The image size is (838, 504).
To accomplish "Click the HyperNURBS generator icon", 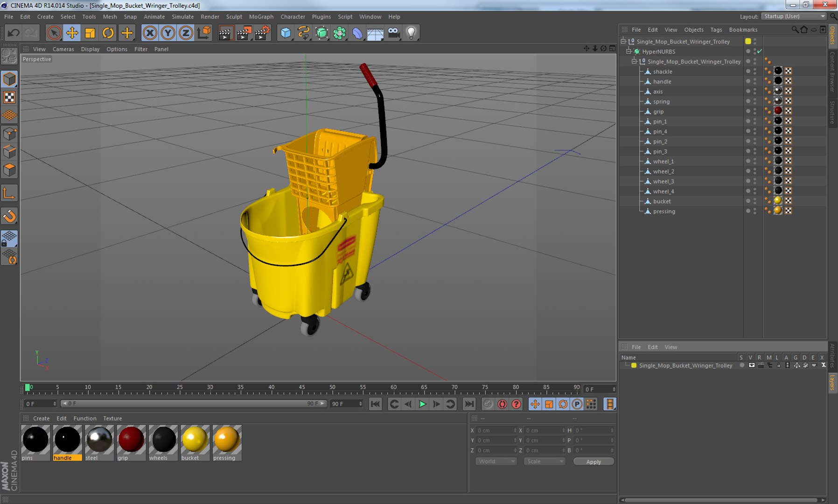I will pyautogui.click(x=321, y=33).
